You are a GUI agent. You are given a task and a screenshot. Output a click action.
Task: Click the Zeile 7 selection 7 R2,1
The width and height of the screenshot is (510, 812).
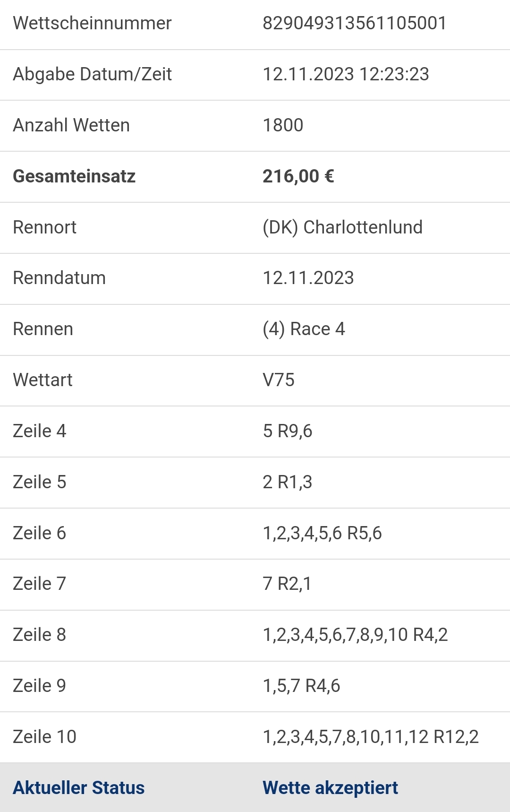[x=287, y=584]
